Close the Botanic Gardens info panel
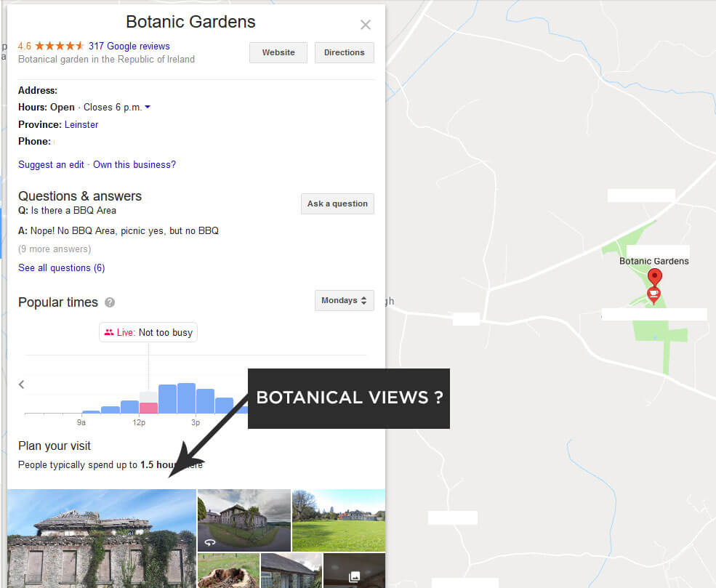 (366, 25)
